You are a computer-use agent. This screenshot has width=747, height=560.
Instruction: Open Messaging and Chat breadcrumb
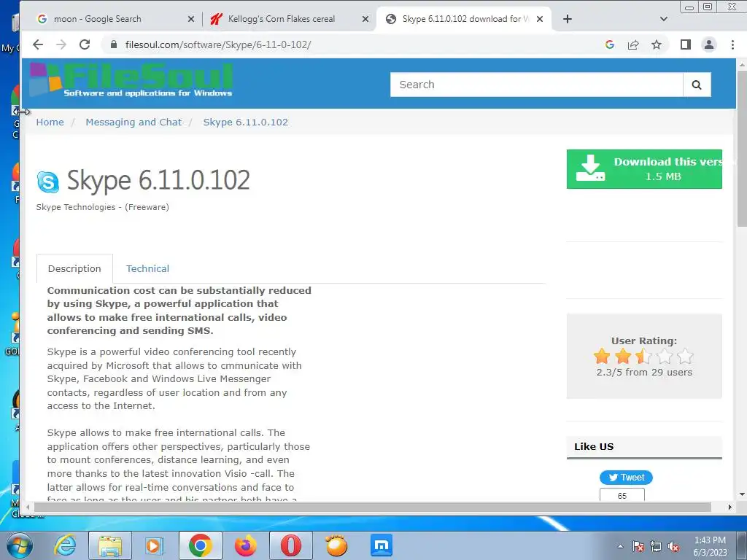click(133, 122)
